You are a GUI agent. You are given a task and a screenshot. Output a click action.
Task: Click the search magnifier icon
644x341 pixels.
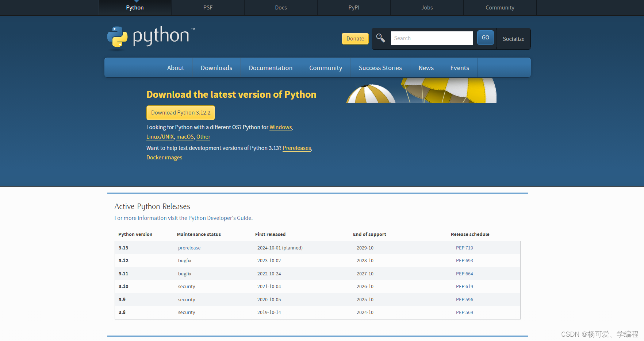coord(380,38)
